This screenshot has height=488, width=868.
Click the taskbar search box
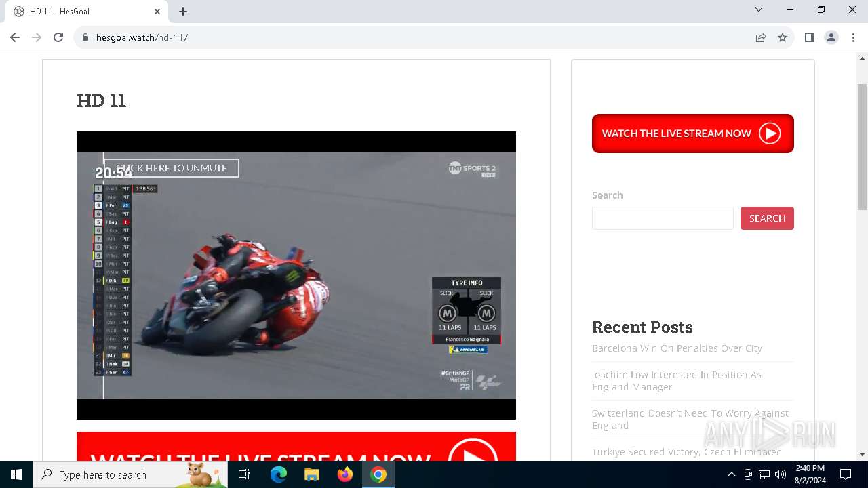click(130, 474)
